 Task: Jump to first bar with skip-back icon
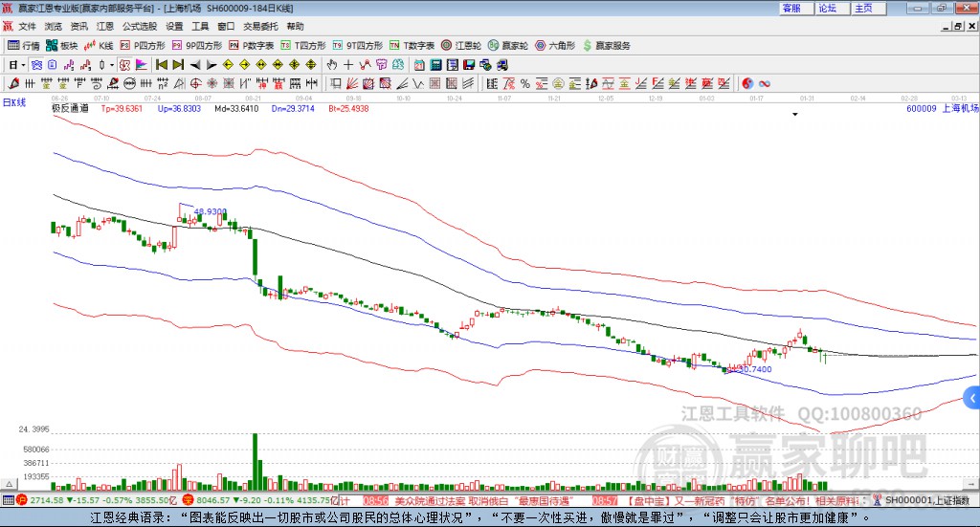pyautogui.click(x=162, y=65)
